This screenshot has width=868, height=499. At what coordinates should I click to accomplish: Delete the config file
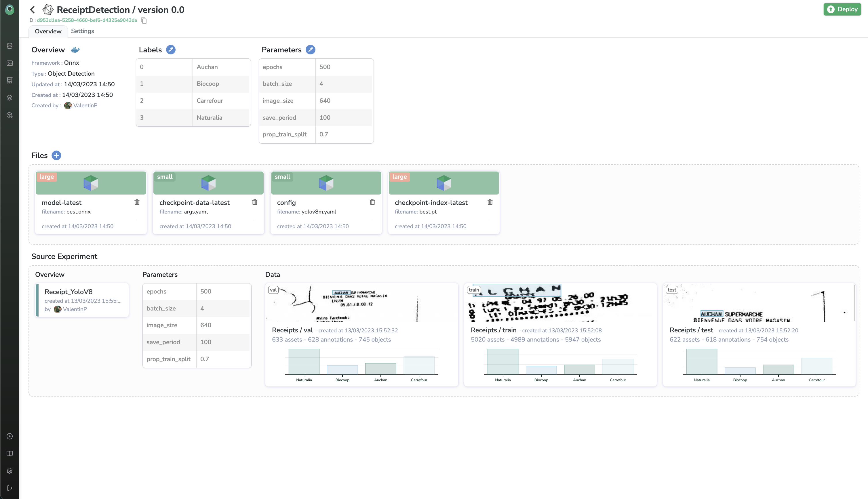click(x=372, y=202)
